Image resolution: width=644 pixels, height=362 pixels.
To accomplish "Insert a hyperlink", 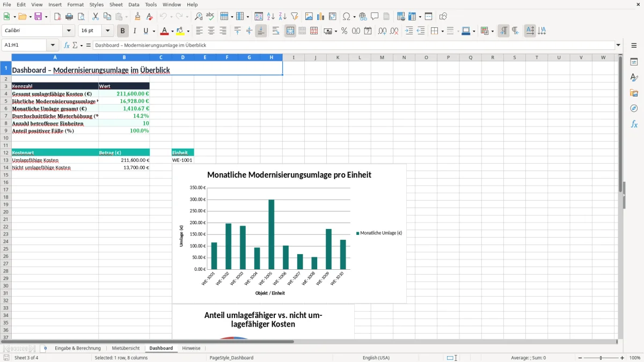I will pos(363,17).
